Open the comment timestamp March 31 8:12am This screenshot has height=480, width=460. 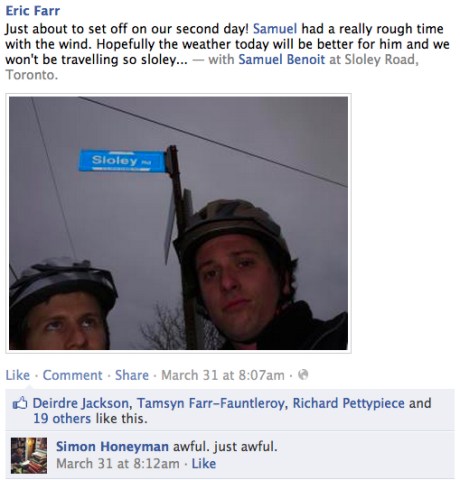[x=118, y=464]
